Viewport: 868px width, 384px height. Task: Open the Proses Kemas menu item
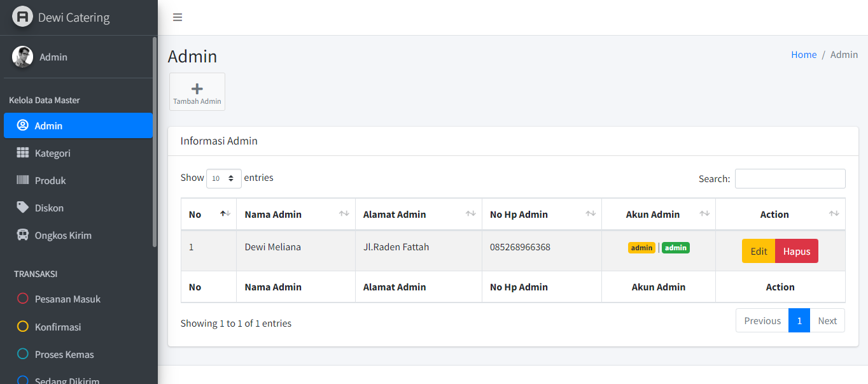point(78,354)
